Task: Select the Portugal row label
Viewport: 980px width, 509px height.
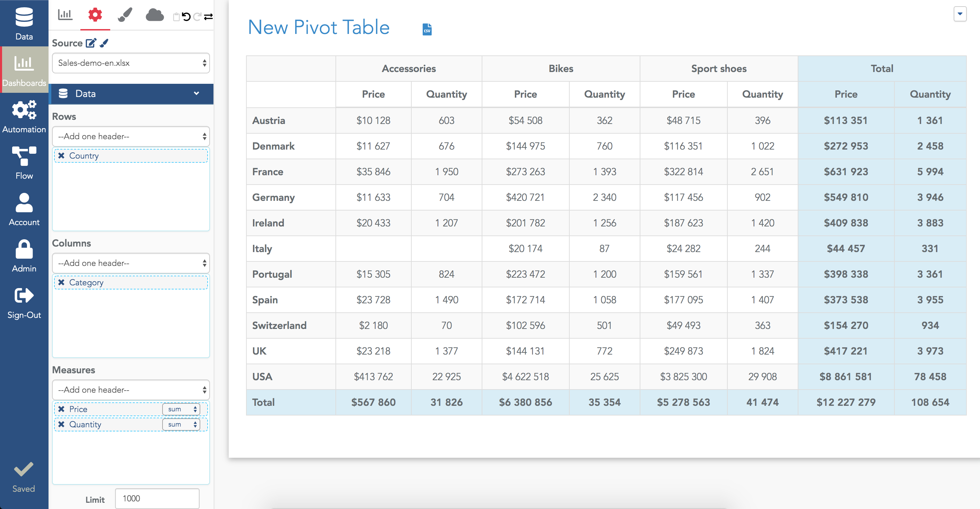Action: (x=272, y=275)
